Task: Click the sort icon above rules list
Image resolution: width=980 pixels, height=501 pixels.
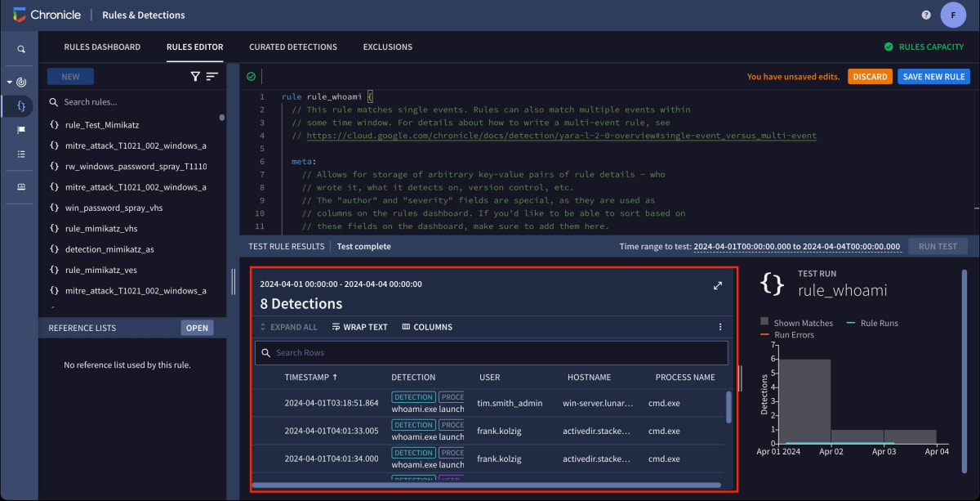Action: pyautogui.click(x=212, y=77)
